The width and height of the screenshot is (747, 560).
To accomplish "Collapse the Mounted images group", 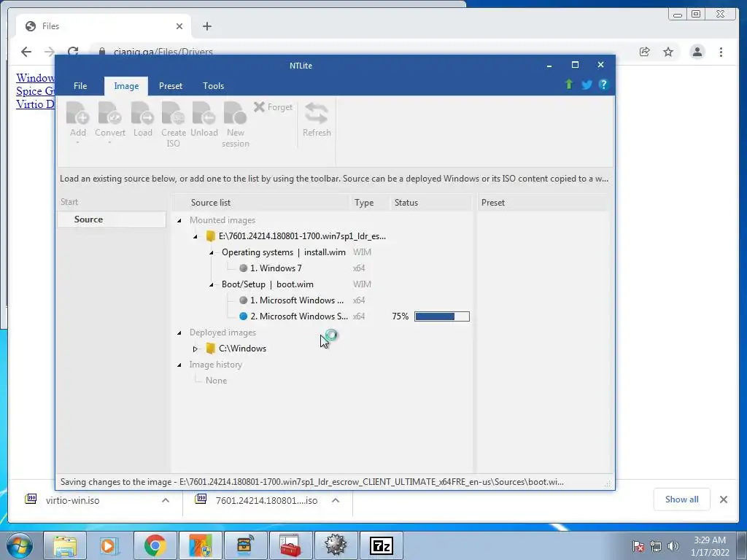I will tap(179, 220).
